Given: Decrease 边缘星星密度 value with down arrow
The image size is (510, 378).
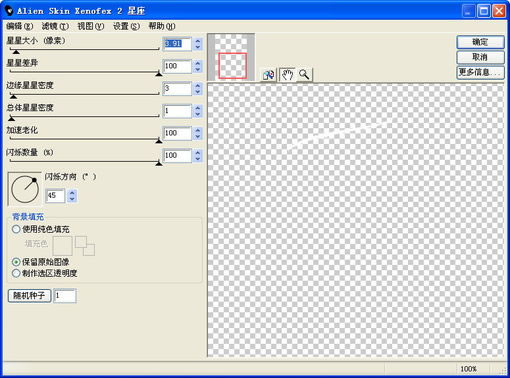Looking at the screenshot, I should tap(198, 92).
